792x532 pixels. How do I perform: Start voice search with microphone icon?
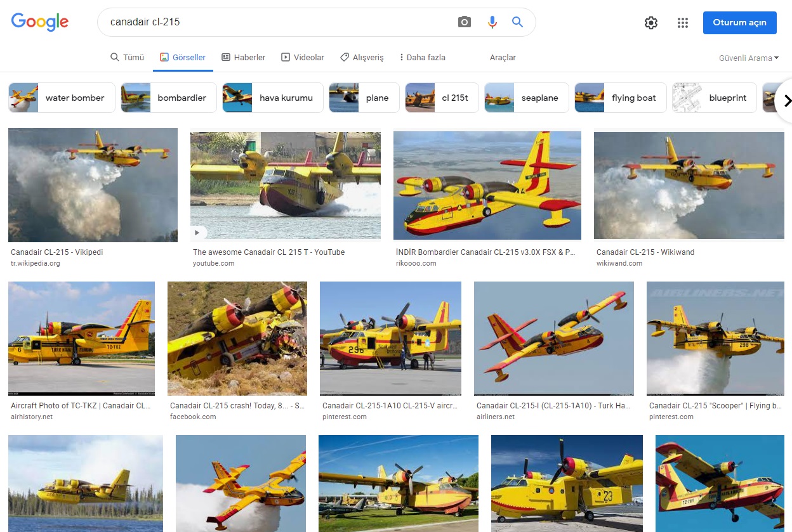coord(492,22)
